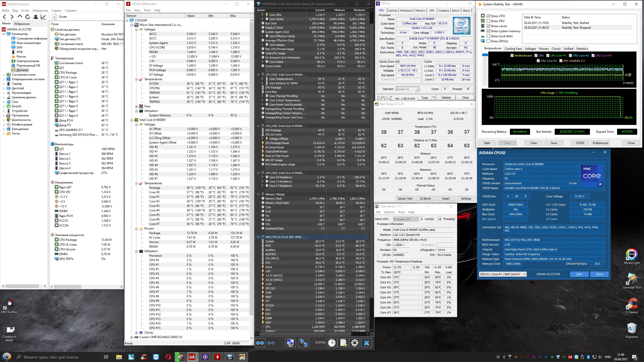Image resolution: width=644 pixels, height=362 pixels.
Task: Uncheck Stress cache checkbox
Action: click(x=488, y=26)
